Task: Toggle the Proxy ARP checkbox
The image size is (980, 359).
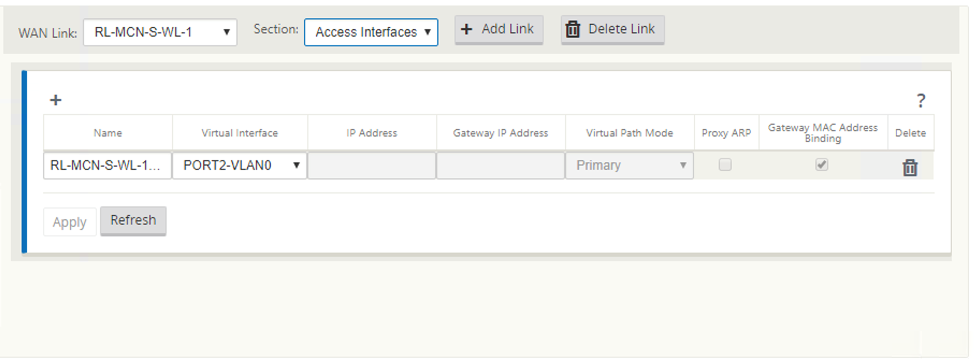Action: click(725, 164)
